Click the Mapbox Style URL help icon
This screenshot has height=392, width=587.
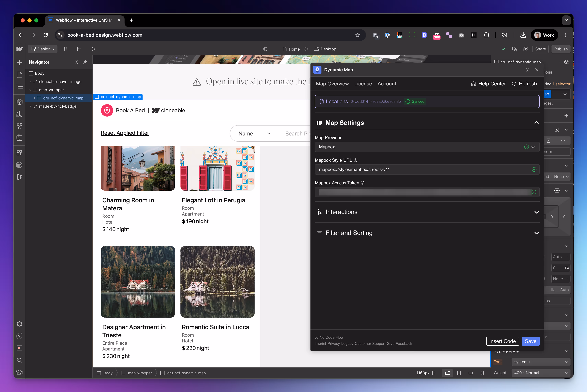pos(356,160)
